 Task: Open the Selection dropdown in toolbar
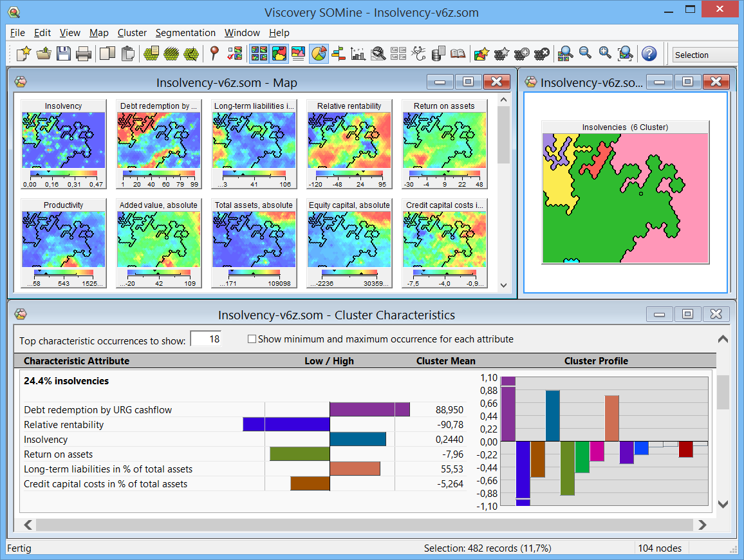[704, 55]
